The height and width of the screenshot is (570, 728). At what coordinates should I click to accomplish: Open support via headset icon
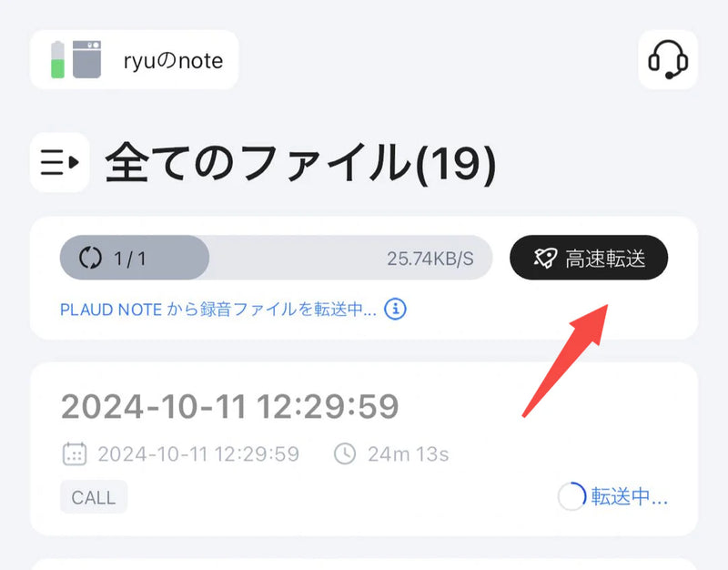coord(668,60)
